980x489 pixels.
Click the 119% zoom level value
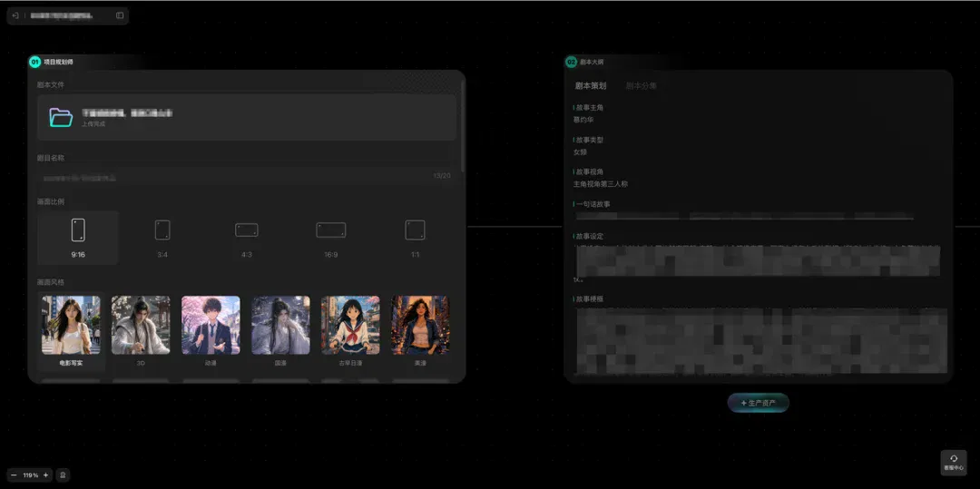[x=30, y=475]
